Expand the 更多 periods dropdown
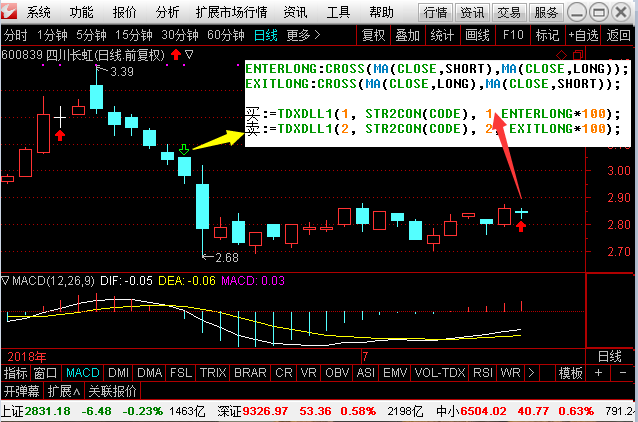 click(303, 34)
